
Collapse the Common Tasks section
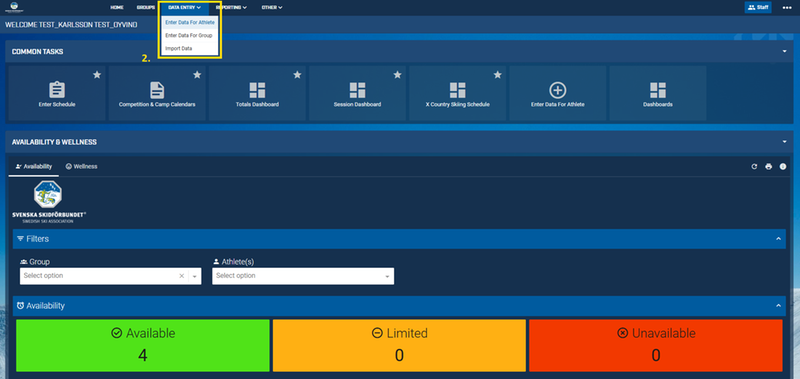click(785, 52)
